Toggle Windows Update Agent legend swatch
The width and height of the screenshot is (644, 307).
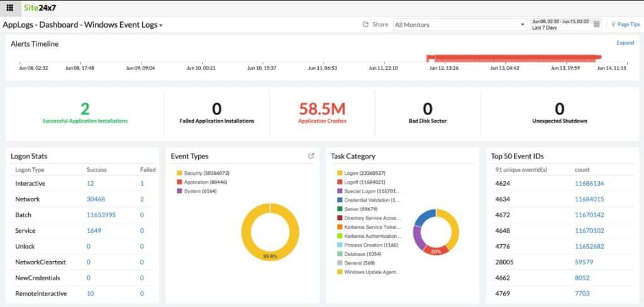[339, 272]
